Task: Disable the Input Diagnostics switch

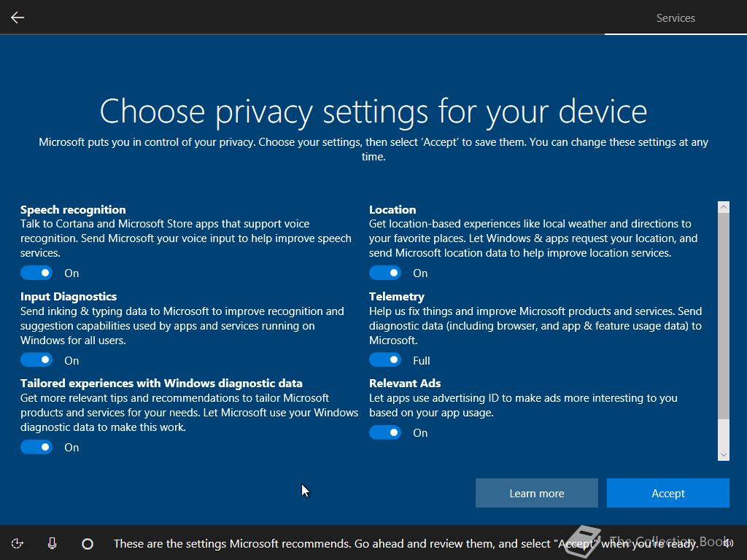Action: 36,360
